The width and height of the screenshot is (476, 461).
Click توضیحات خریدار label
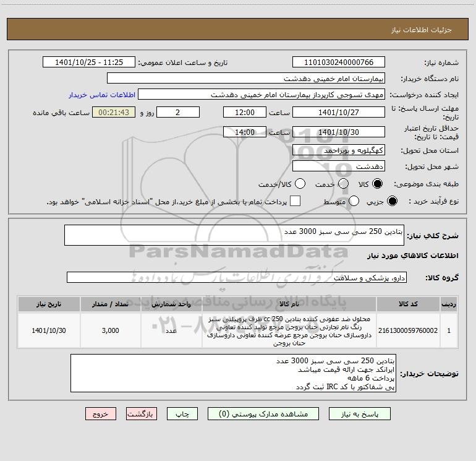click(x=429, y=374)
